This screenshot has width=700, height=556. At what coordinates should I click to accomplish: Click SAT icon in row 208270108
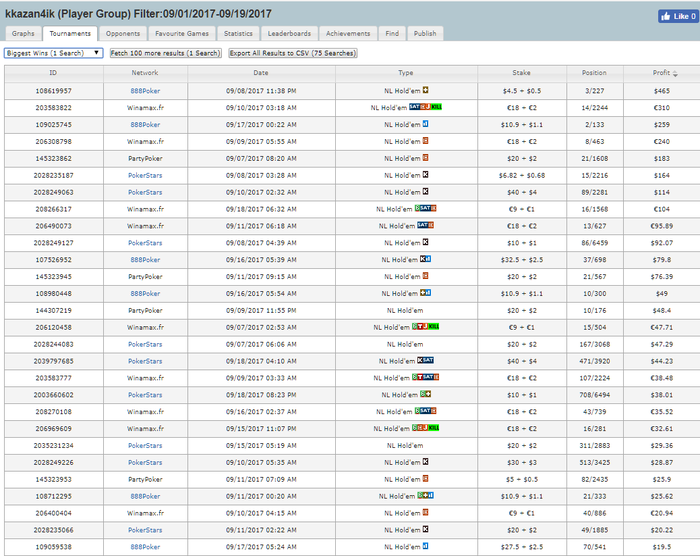click(x=425, y=411)
